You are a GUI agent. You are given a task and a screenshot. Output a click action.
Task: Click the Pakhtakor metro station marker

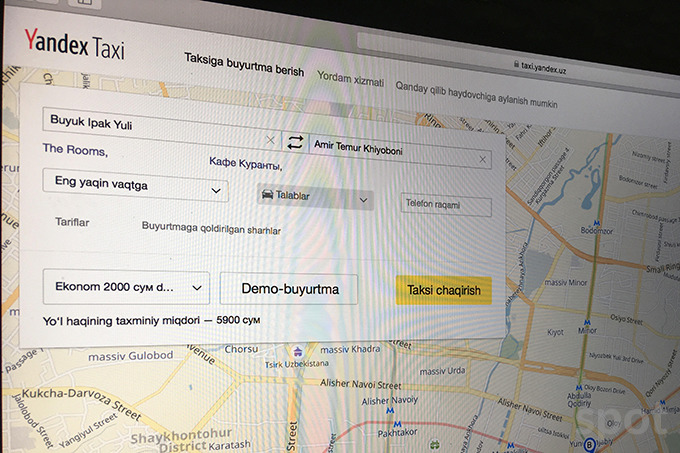(x=397, y=424)
